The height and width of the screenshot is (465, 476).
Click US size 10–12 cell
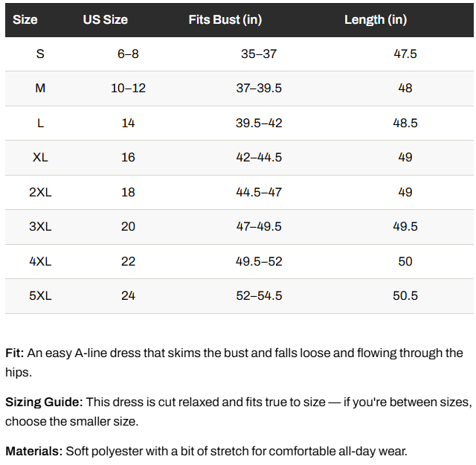tap(128, 89)
